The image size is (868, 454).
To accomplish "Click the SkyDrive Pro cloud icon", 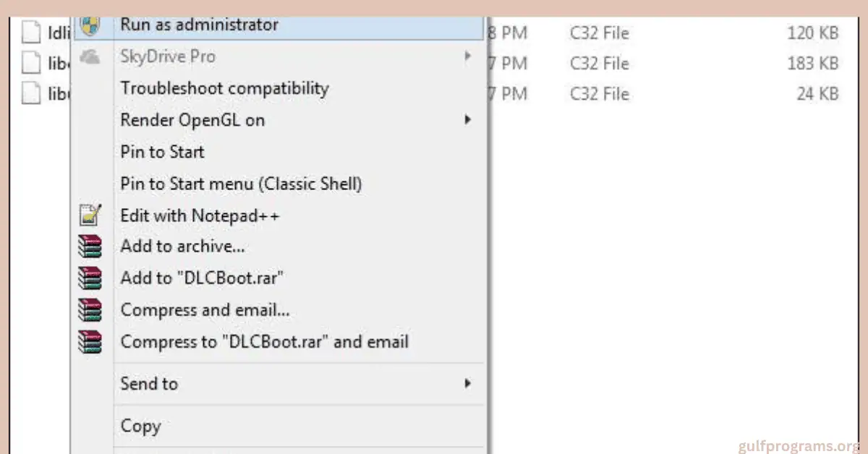I will (x=90, y=56).
